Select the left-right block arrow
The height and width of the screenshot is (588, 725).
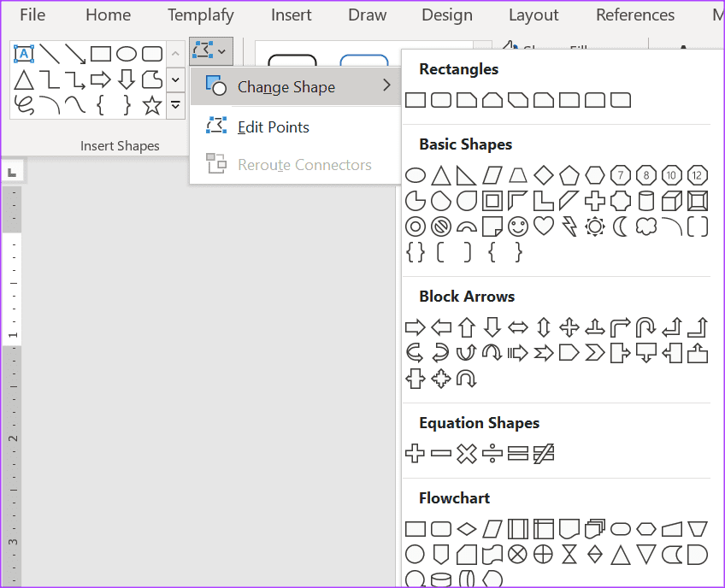point(518,327)
